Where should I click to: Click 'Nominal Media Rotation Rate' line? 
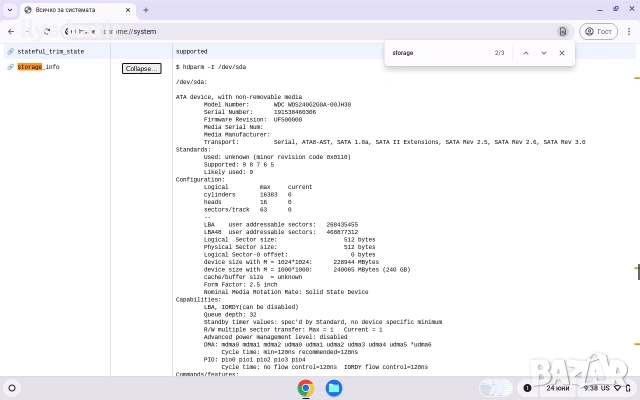(286, 292)
